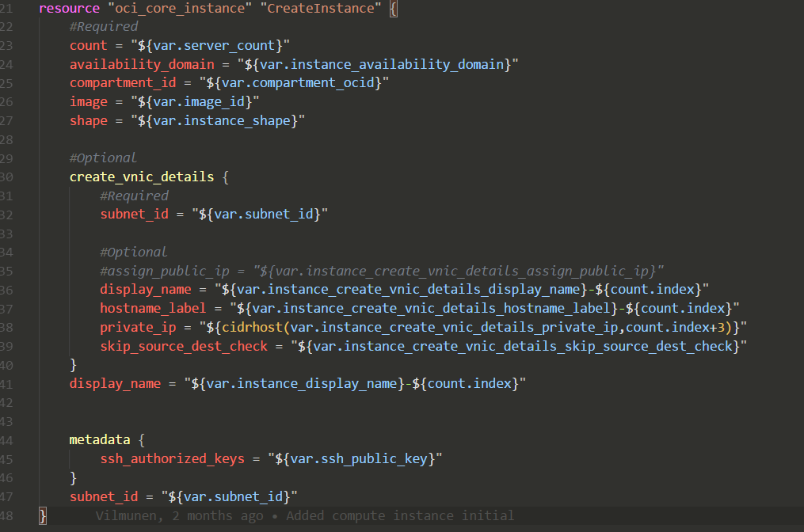Click the final closing brace on line 48
The width and height of the screenshot is (804, 532).
(x=43, y=515)
